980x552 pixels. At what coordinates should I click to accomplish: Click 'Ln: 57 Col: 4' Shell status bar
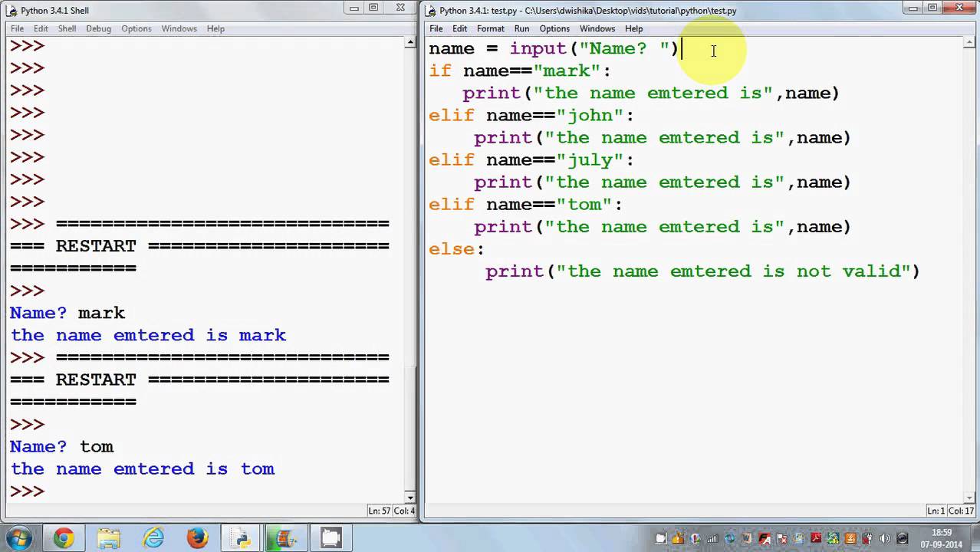tap(391, 511)
